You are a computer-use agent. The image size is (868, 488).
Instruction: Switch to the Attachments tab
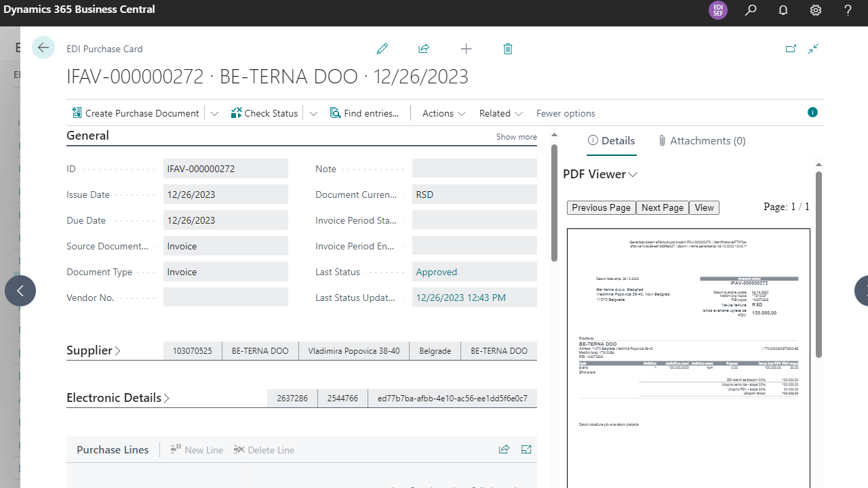click(x=701, y=141)
